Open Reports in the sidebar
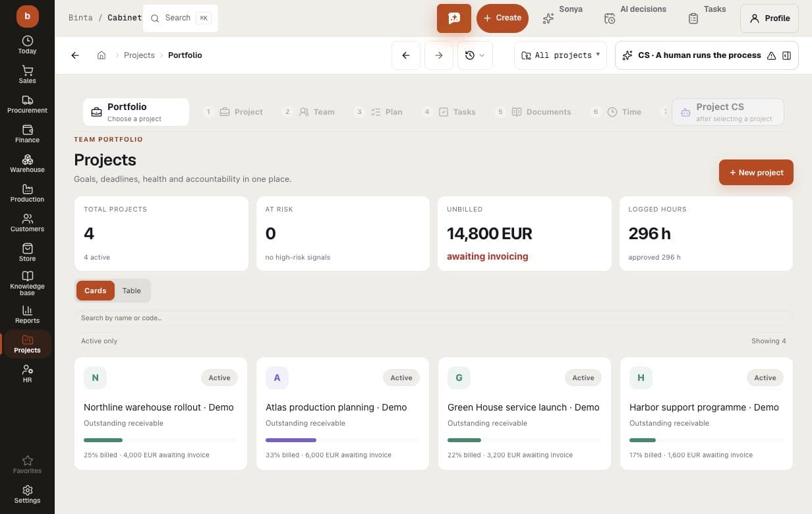The image size is (812, 514). coord(27,314)
